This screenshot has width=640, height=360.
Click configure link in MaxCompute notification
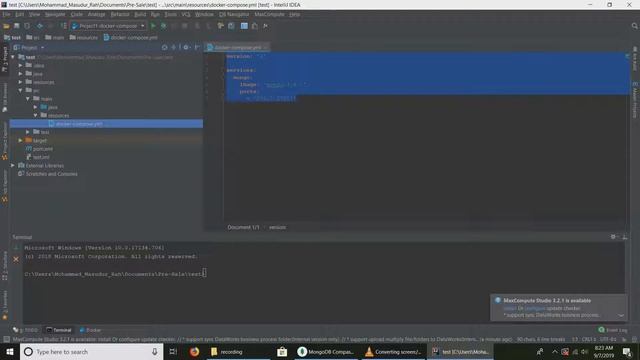coord(535,308)
